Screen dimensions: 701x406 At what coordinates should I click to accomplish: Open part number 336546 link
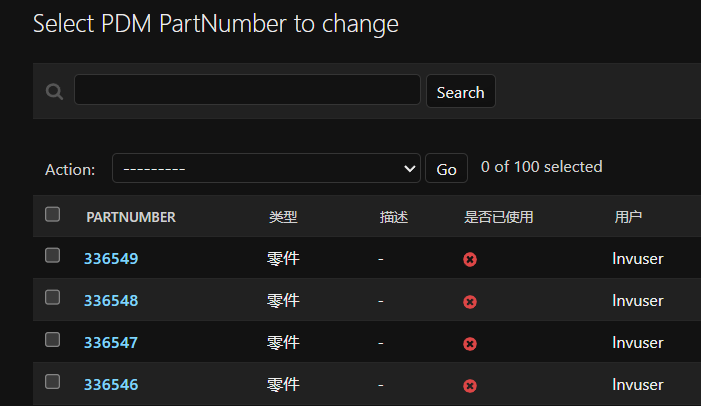pos(111,385)
